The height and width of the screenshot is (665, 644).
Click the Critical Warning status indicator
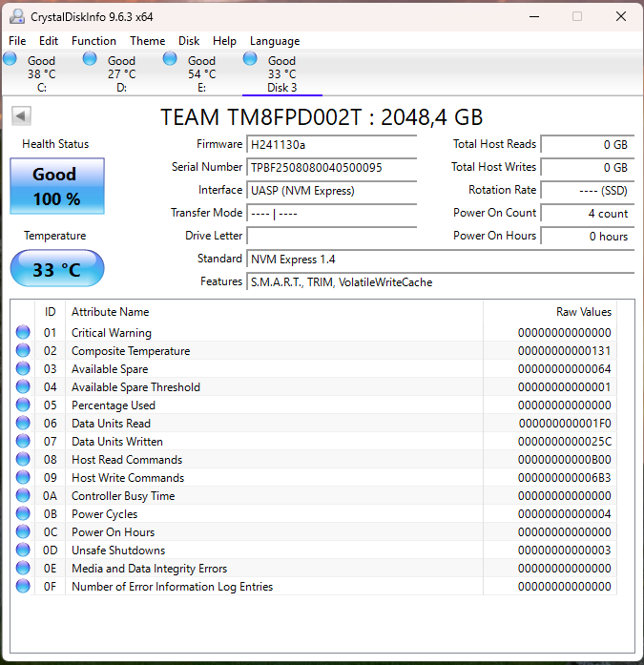point(23,333)
